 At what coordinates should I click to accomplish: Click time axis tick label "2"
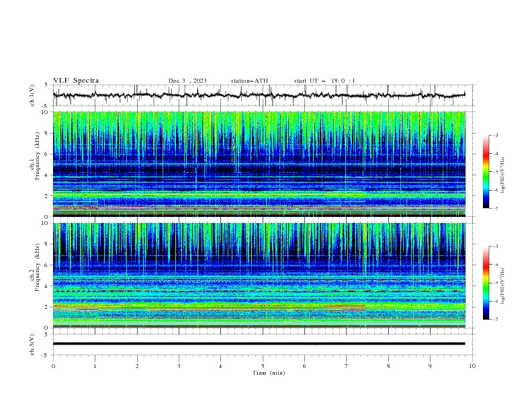(137, 366)
